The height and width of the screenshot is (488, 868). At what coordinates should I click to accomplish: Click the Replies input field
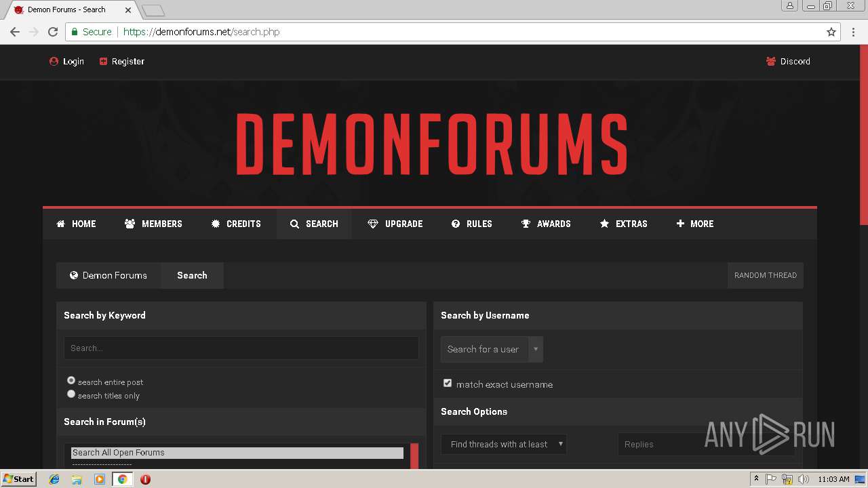click(705, 444)
